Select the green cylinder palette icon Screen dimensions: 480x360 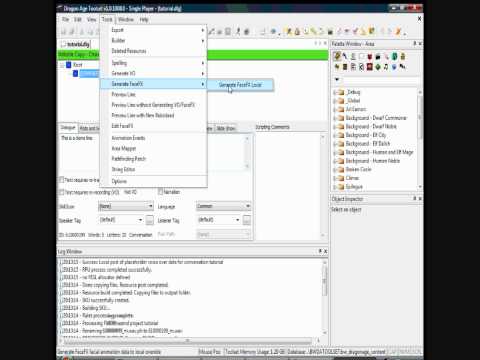(394, 56)
